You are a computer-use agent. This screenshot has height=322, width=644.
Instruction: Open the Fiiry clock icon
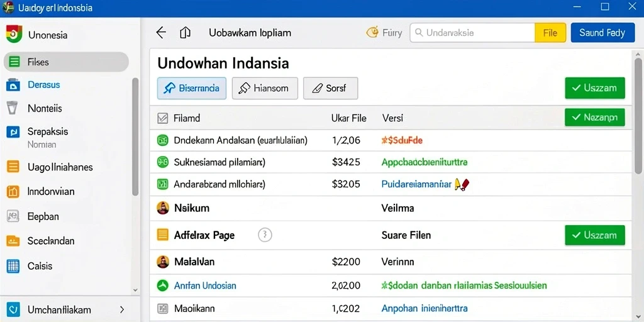[372, 33]
